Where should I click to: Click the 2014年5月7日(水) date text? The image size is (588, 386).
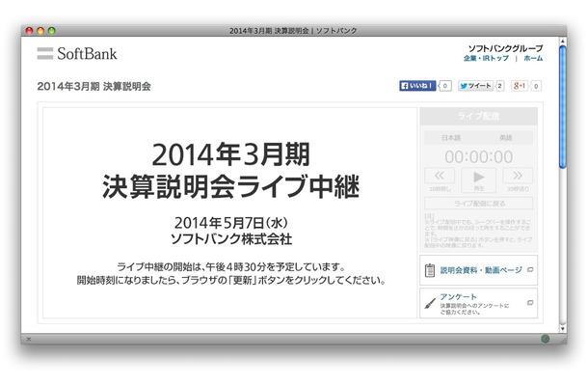point(231,223)
